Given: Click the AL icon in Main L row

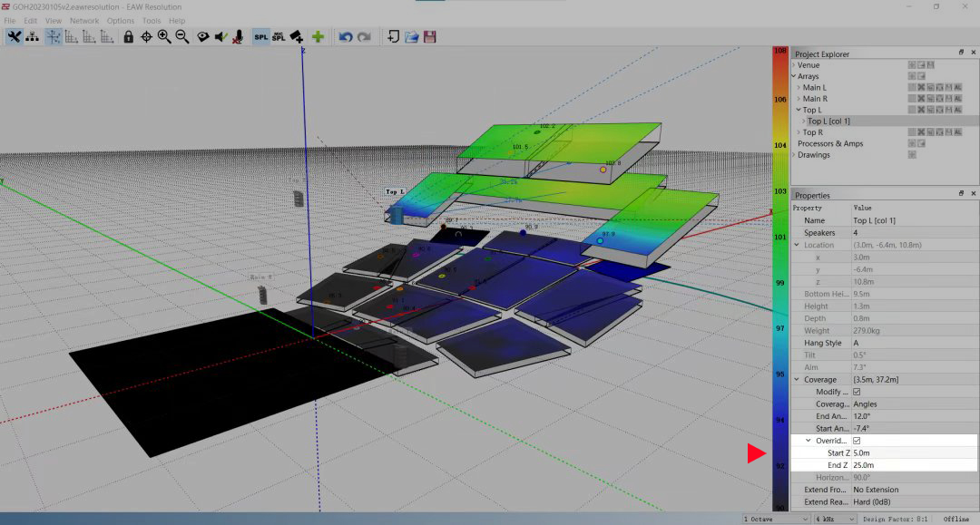Looking at the screenshot, I should [957, 87].
